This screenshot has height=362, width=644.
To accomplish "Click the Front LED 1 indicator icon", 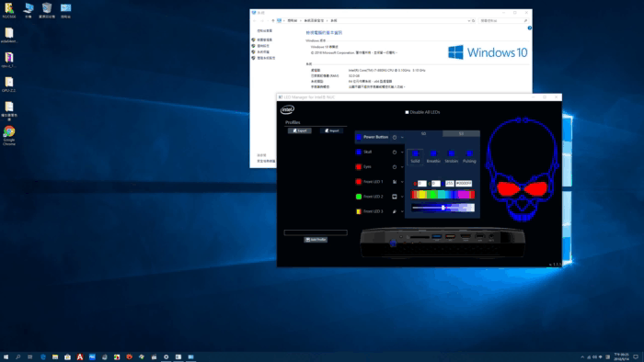I will tap(395, 182).
